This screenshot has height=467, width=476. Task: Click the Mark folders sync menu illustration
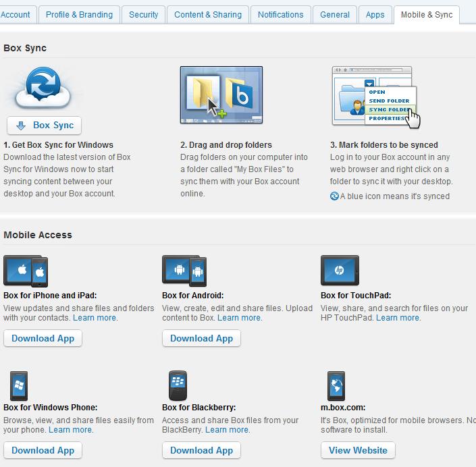(376, 97)
